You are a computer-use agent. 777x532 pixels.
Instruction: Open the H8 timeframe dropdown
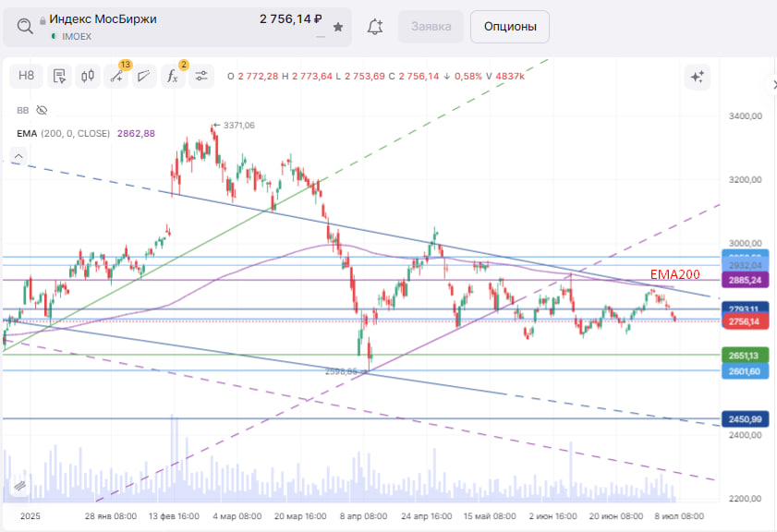pos(26,76)
